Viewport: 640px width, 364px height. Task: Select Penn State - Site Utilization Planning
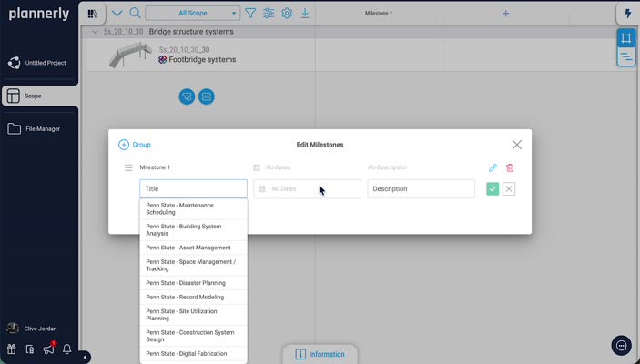pyautogui.click(x=194, y=315)
